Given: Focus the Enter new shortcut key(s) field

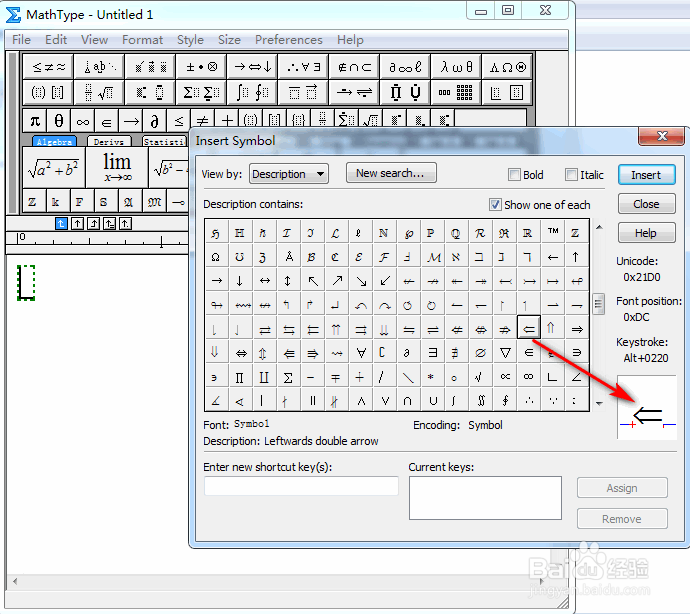Looking at the screenshot, I should (301, 486).
